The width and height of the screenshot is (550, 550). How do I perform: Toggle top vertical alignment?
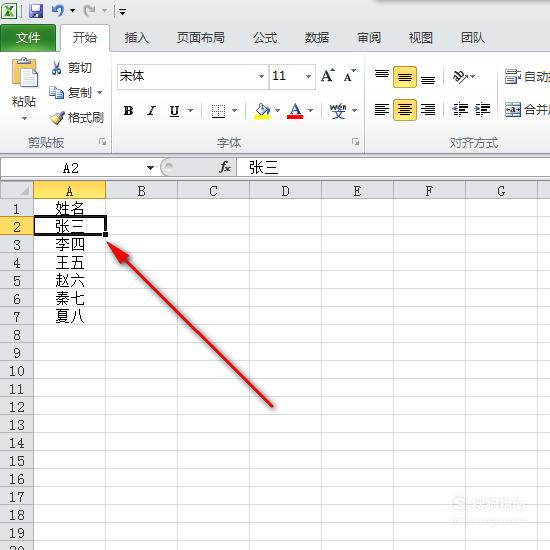tap(382, 76)
